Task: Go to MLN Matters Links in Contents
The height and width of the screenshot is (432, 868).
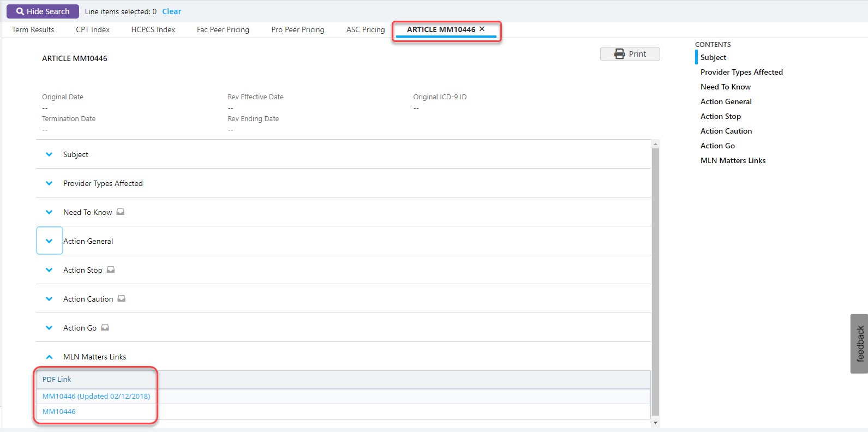Action: pyautogui.click(x=733, y=160)
